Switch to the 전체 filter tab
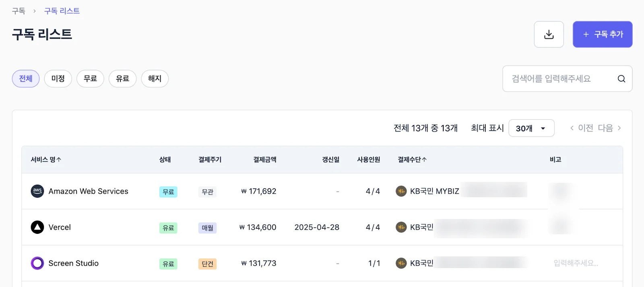Viewport: 644px width, 287px height. [x=25, y=78]
